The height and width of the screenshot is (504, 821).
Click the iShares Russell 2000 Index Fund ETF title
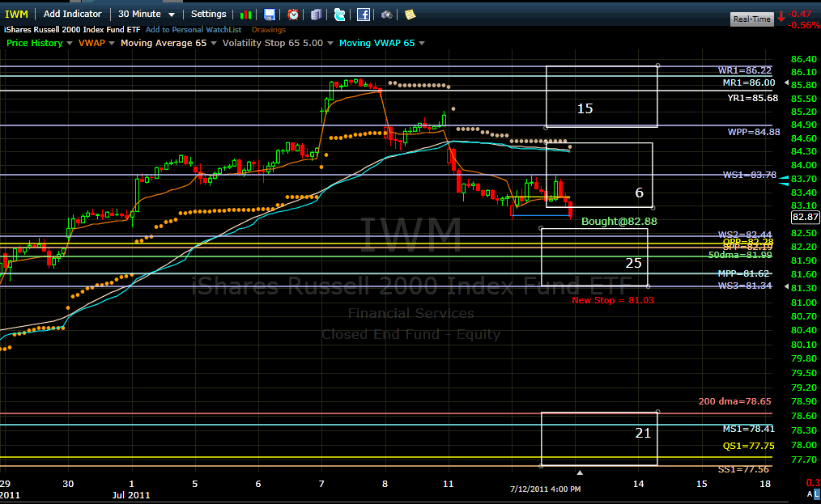point(72,30)
